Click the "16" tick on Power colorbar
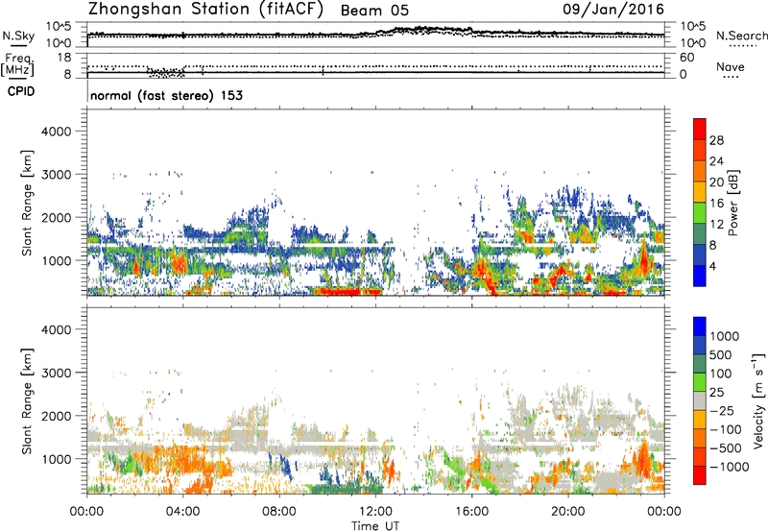This screenshot has width=768, height=532. pos(716,204)
